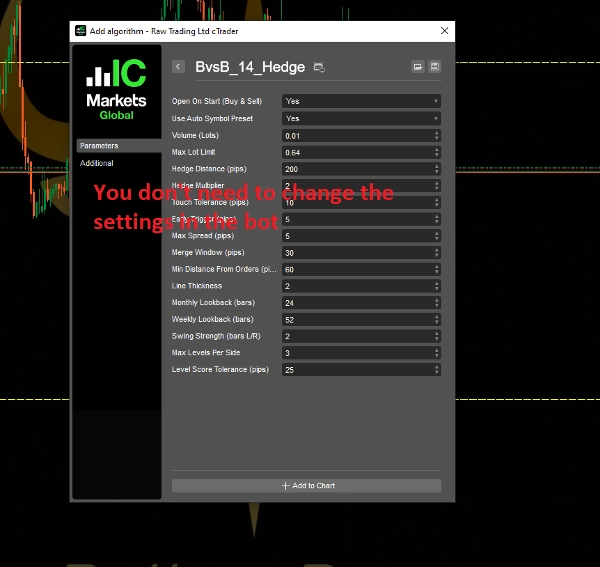
Task: Click the cBot icon beside BvsB_14_Hedge title
Action: point(319,67)
